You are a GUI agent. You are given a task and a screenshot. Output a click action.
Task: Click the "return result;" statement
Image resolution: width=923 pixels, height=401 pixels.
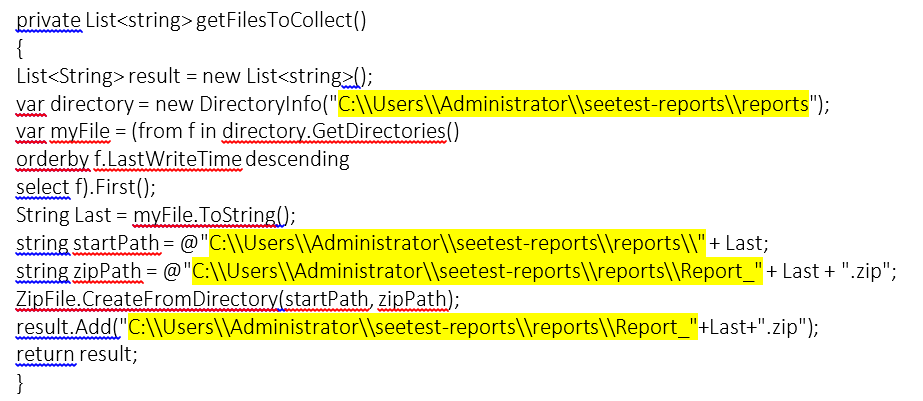click(x=76, y=354)
